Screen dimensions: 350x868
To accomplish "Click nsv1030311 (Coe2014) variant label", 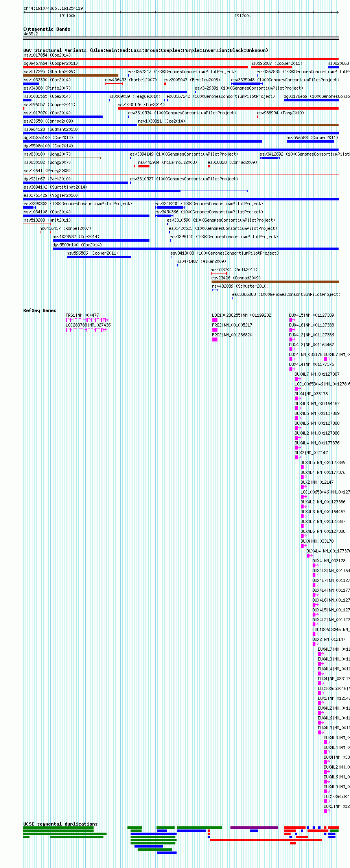I will [162, 121].
